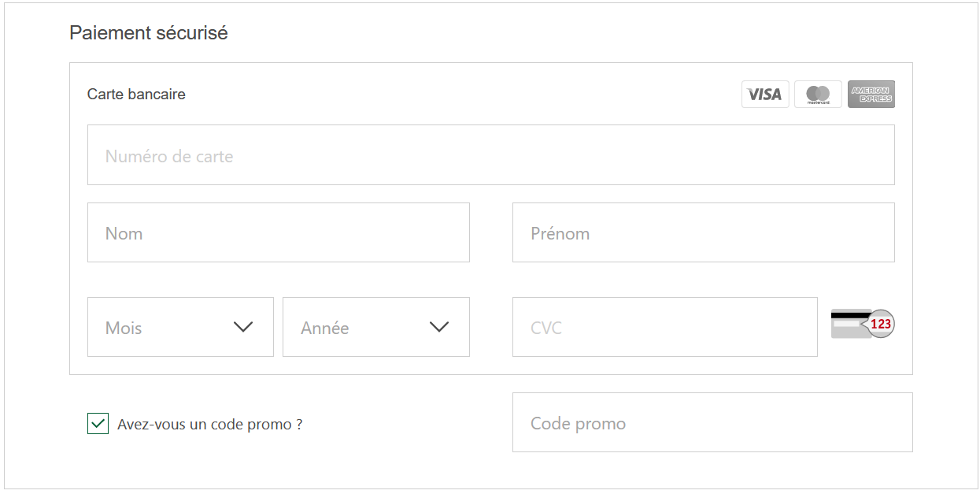Click the Mastercard overlapping circles logo
The width and height of the screenshot is (980, 494).
[817, 92]
